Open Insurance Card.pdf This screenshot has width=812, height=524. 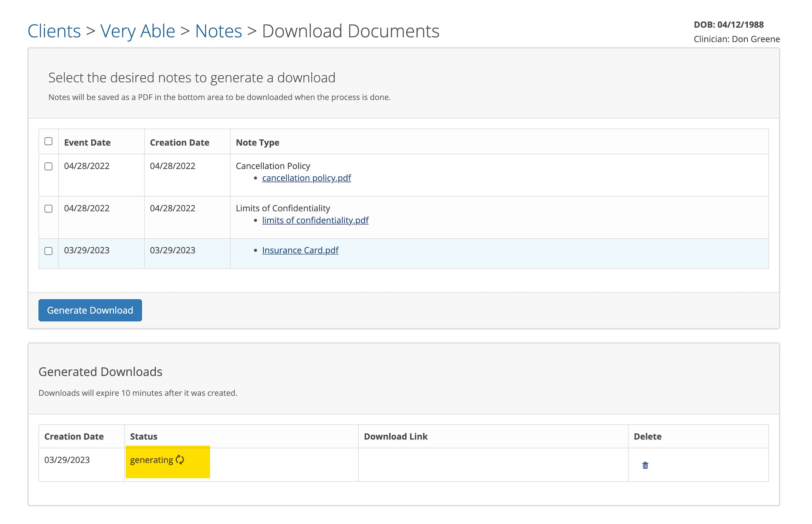pos(300,250)
